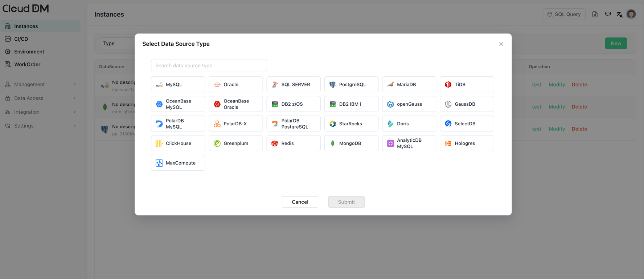
Task: Select the PostgreSQL data source type
Action: point(351,84)
